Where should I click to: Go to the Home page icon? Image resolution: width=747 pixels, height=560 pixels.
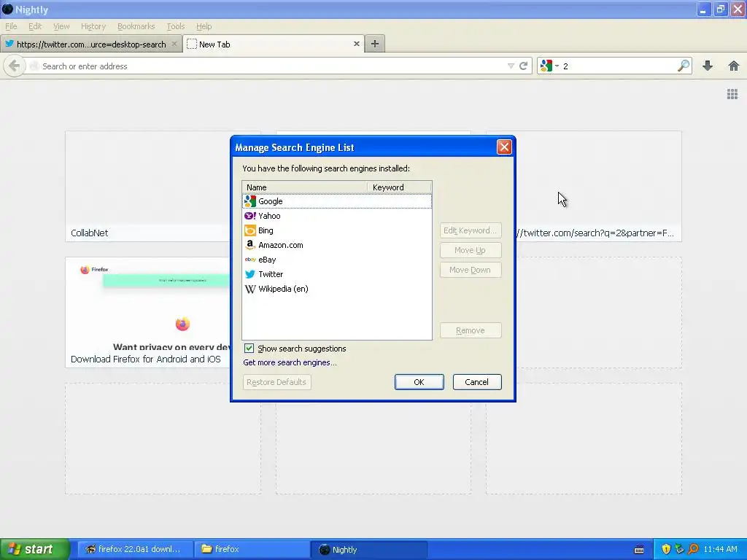pyautogui.click(x=734, y=66)
